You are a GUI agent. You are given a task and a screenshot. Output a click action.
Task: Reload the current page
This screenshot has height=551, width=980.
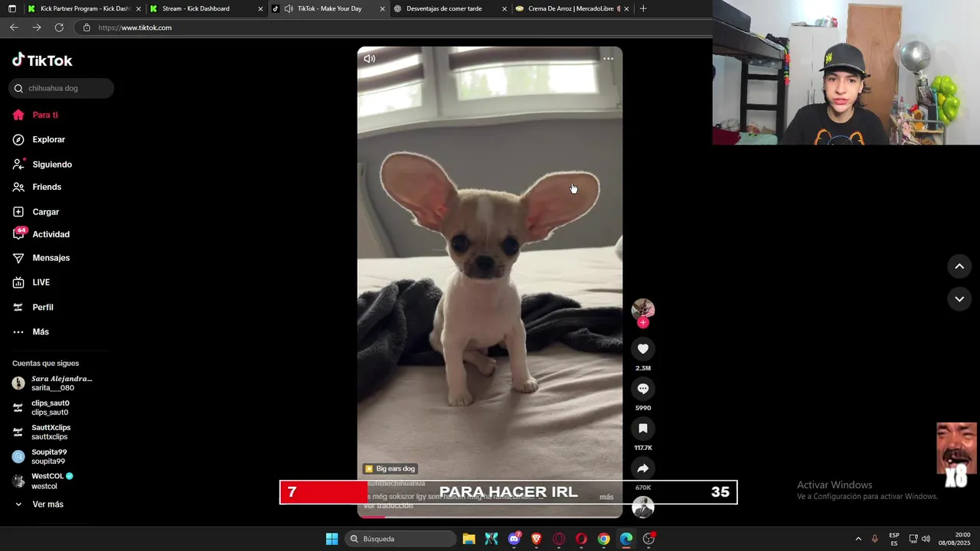[x=59, y=28]
